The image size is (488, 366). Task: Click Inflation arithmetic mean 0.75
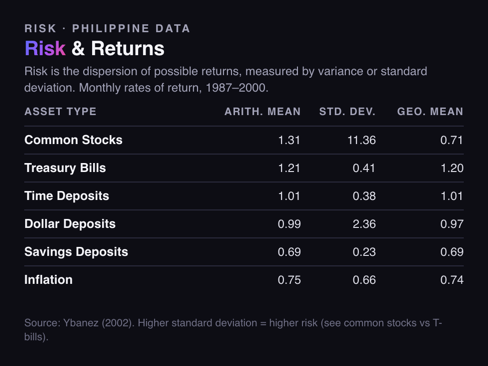coord(289,280)
